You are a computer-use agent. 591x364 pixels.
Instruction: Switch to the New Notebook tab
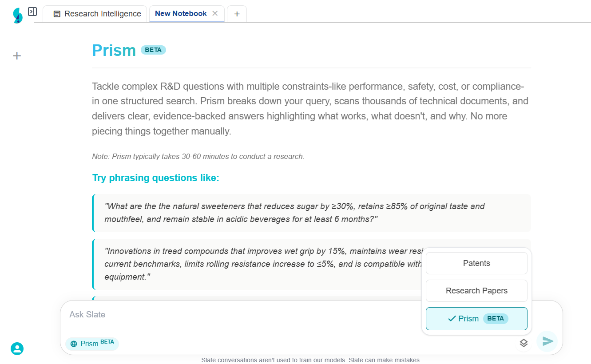pos(180,14)
